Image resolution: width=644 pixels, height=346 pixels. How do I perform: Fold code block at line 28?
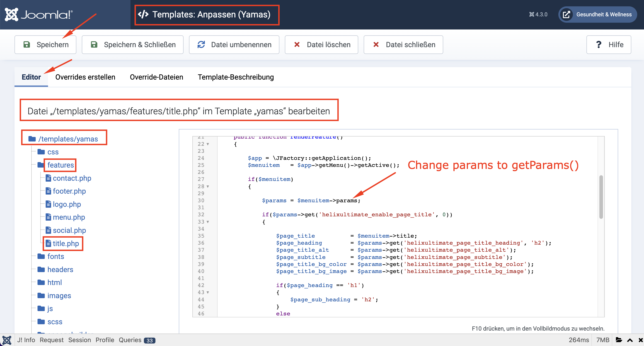pos(208,186)
